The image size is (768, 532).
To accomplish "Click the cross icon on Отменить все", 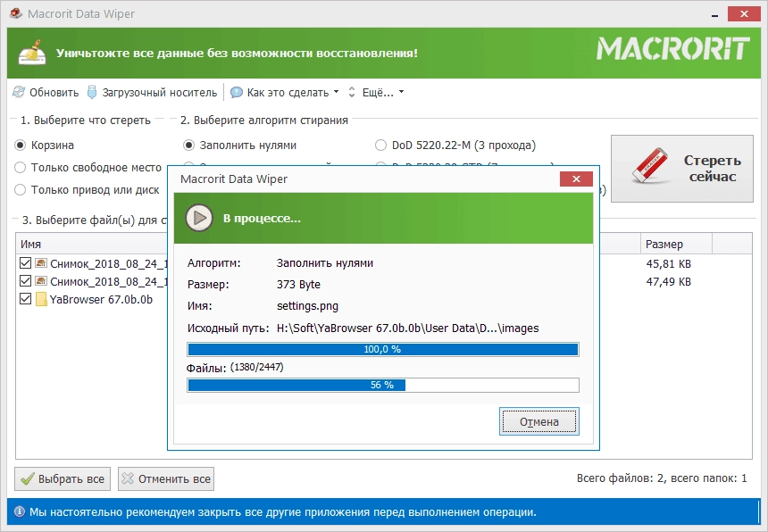I will [128, 478].
